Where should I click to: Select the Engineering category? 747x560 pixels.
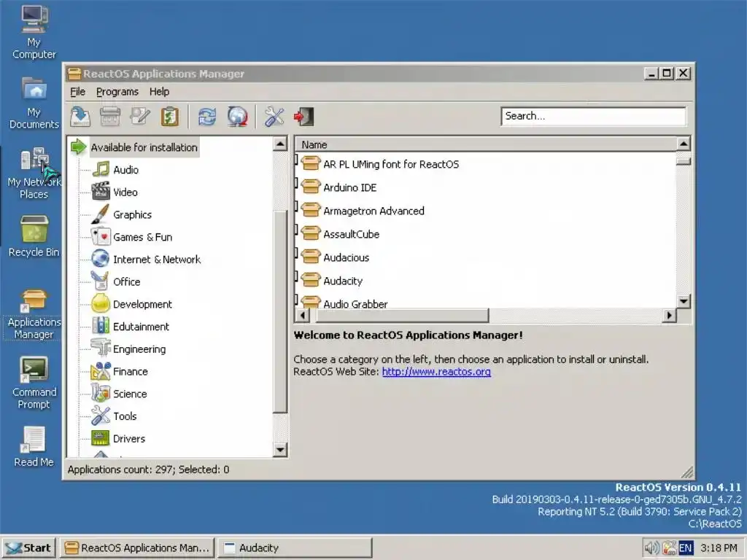139,349
